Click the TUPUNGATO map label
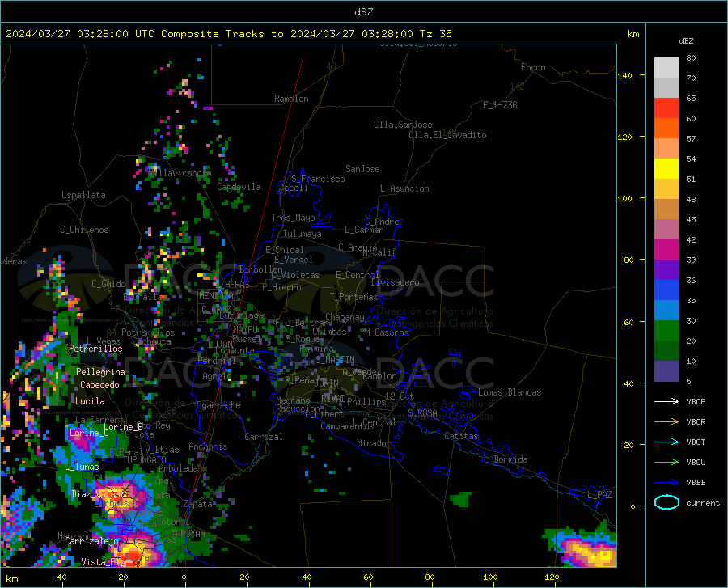This screenshot has width=728, height=588. (x=145, y=460)
